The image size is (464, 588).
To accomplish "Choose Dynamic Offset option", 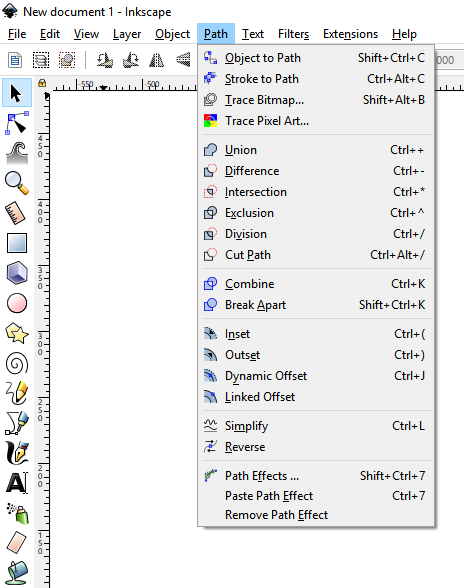I will 316,376.
